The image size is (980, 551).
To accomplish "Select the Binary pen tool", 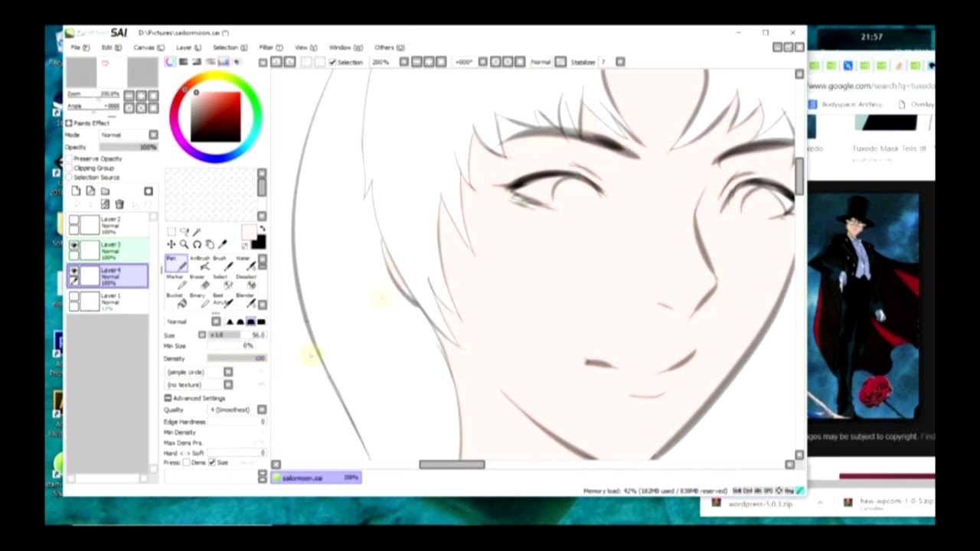I will (x=198, y=299).
